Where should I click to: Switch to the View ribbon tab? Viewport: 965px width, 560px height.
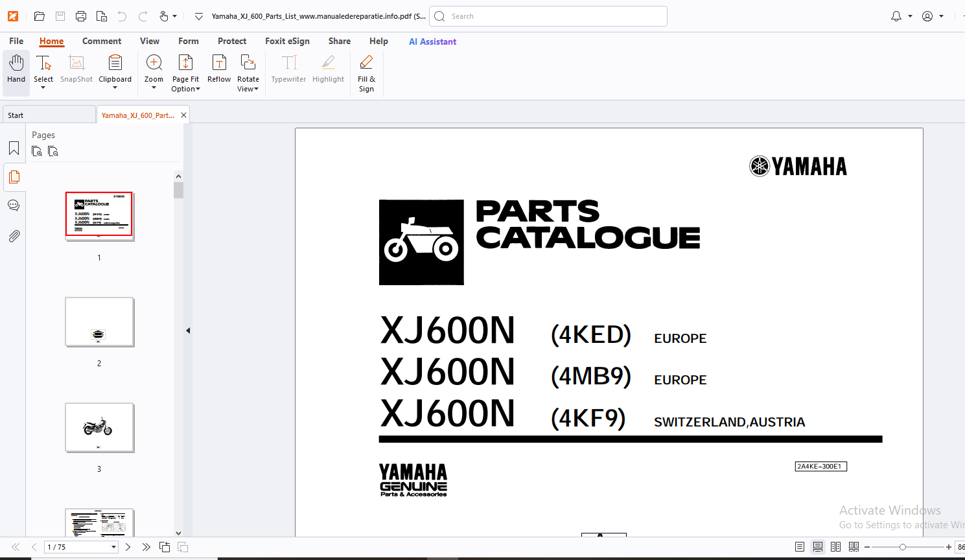[x=150, y=41]
